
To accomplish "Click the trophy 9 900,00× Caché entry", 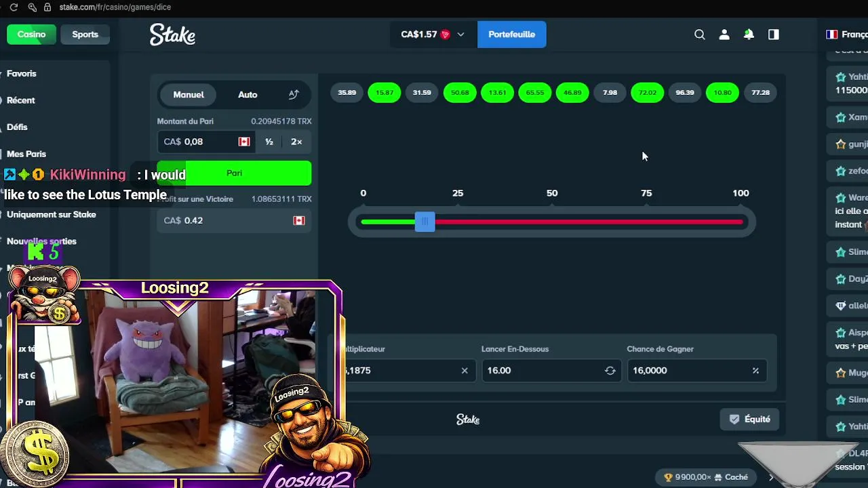I will tap(705, 477).
